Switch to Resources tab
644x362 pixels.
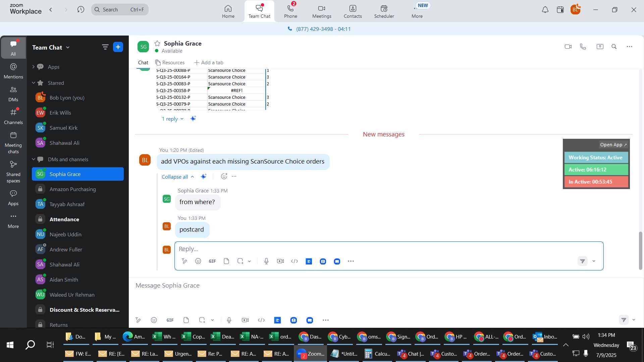(170, 63)
